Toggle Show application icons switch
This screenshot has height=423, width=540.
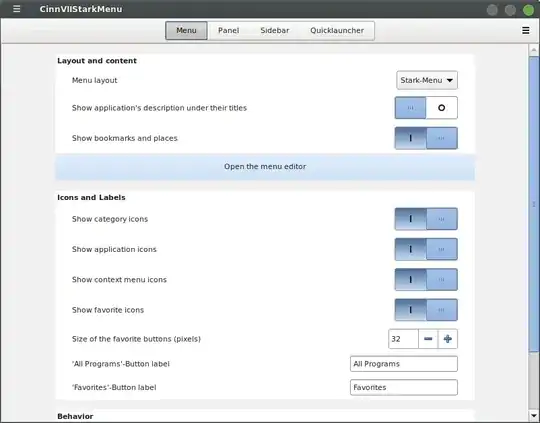[x=426, y=249]
